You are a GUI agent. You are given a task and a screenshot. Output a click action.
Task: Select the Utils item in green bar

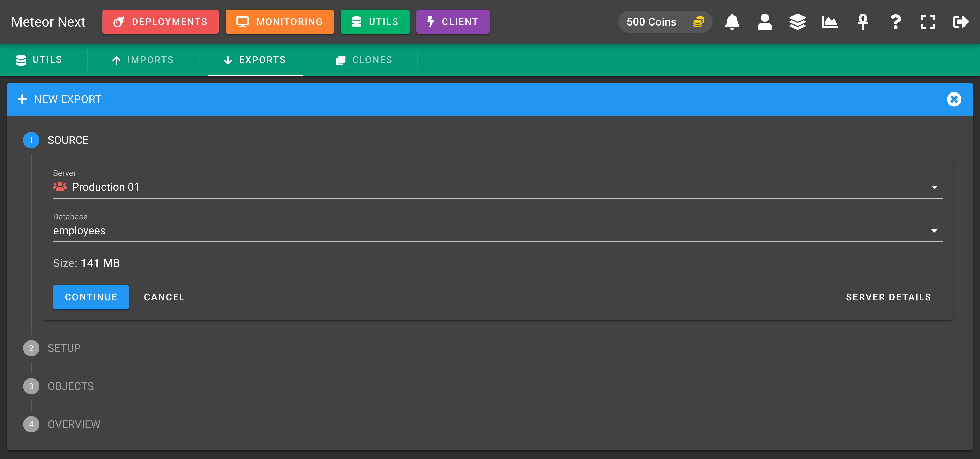point(39,60)
